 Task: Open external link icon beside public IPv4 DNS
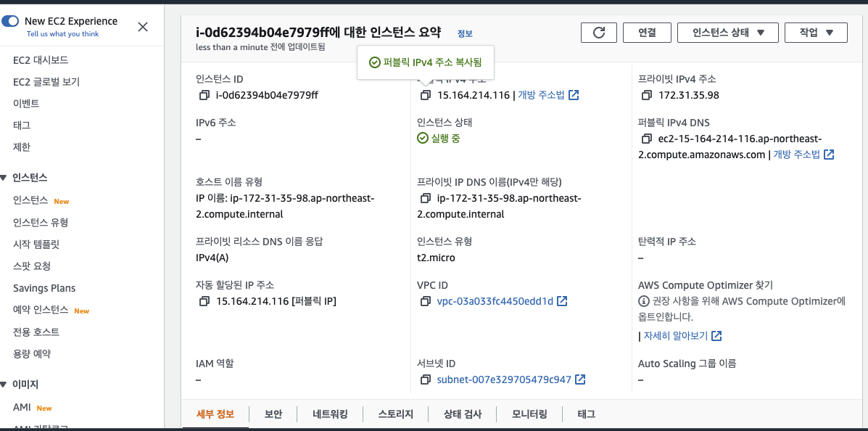coord(829,155)
